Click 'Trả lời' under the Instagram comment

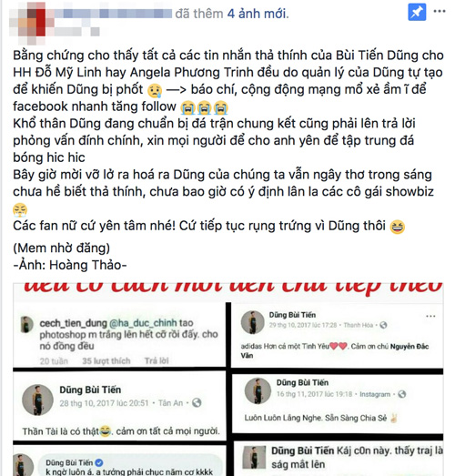click(x=157, y=360)
